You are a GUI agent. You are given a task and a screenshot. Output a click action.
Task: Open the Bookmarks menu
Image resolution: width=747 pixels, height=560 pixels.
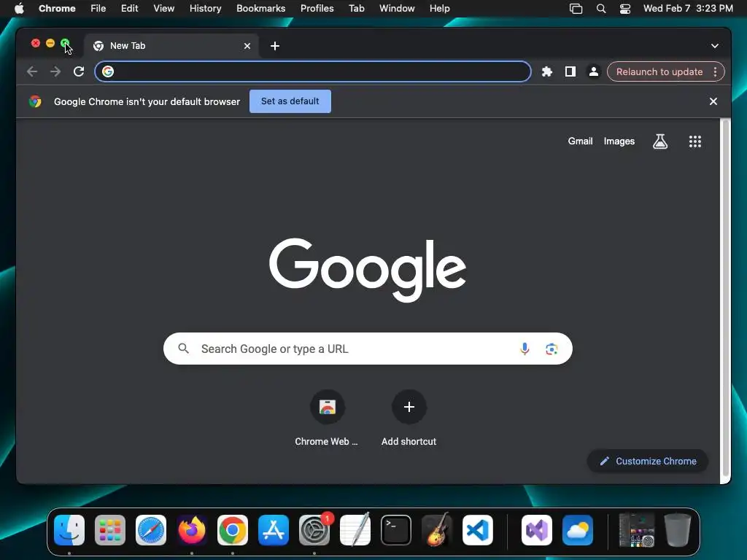pos(261,9)
